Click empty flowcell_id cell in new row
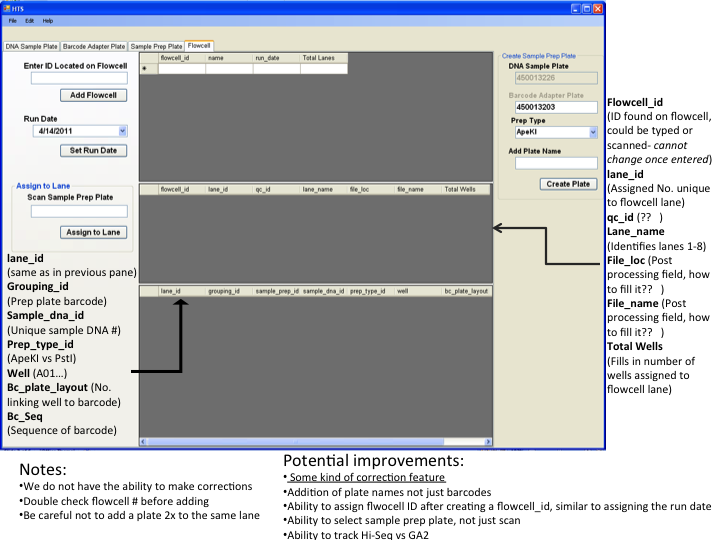This screenshot has height=540, width=720. [x=182, y=68]
